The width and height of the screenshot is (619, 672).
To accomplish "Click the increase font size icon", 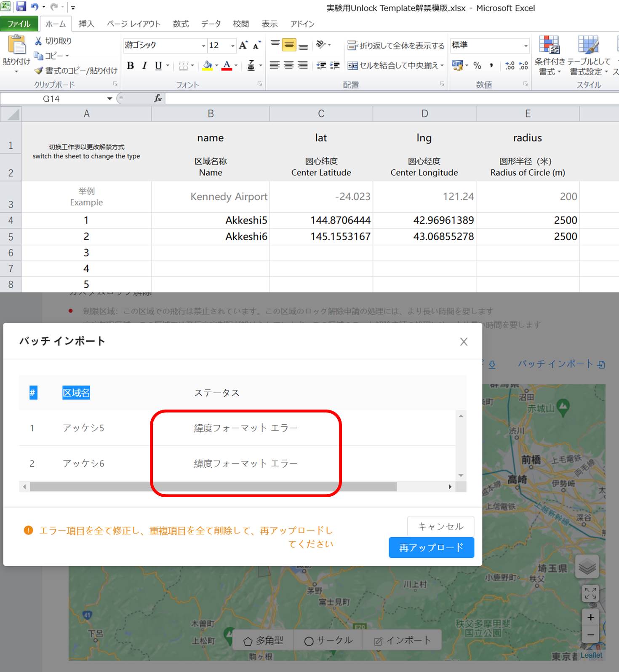I will [243, 45].
